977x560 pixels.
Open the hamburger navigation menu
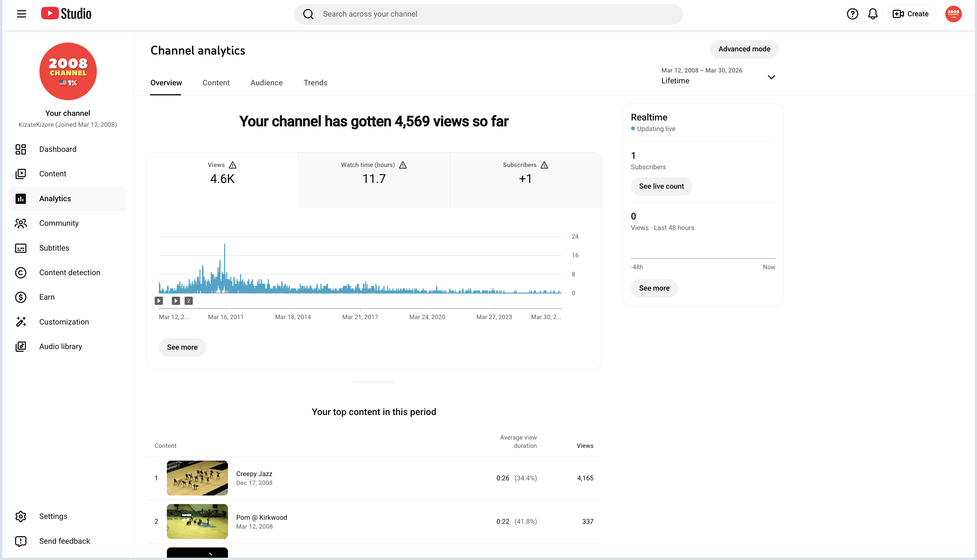[21, 14]
